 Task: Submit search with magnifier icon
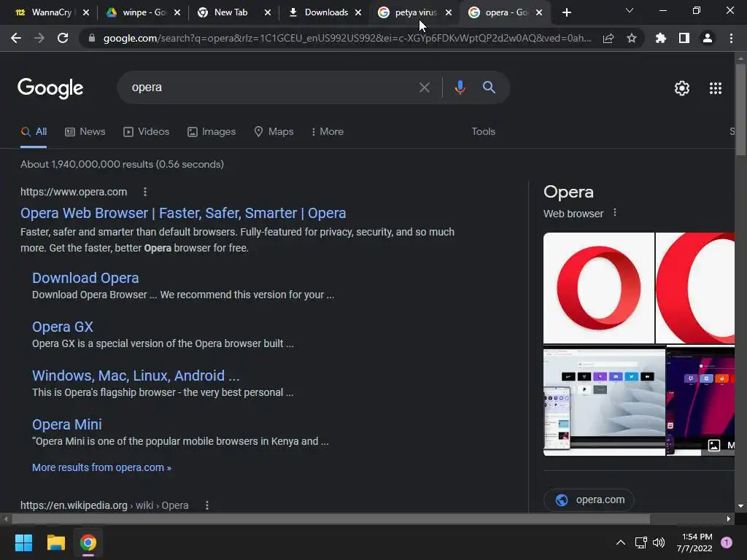point(489,87)
